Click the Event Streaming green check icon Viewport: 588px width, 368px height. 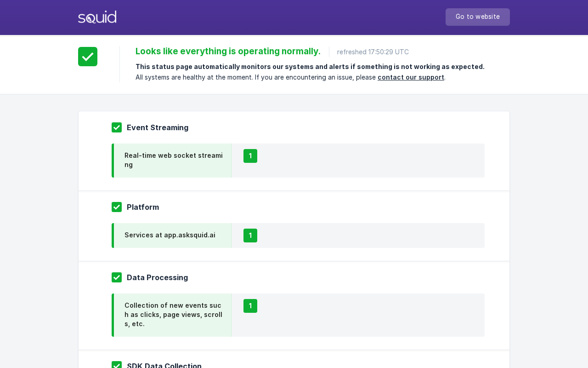[117, 127]
